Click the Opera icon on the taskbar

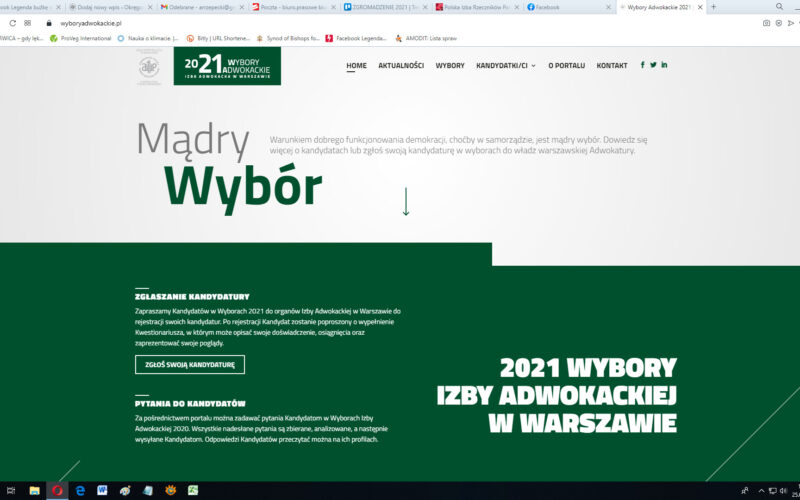coord(57,491)
